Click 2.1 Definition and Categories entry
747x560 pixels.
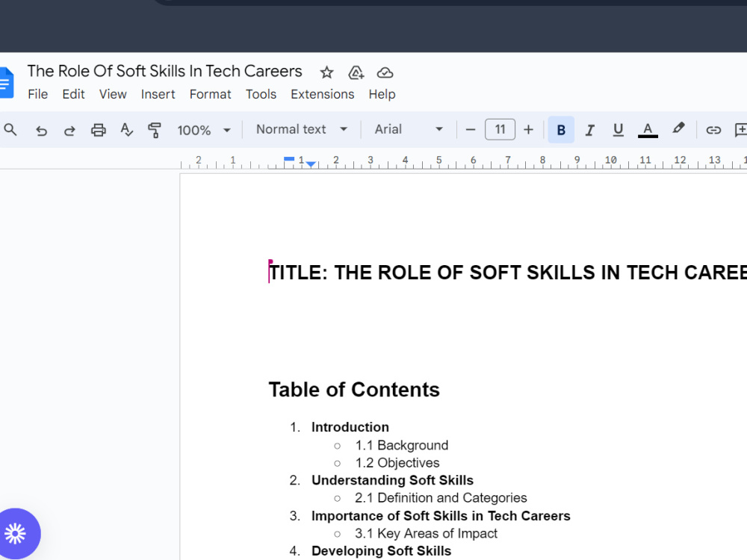441,497
